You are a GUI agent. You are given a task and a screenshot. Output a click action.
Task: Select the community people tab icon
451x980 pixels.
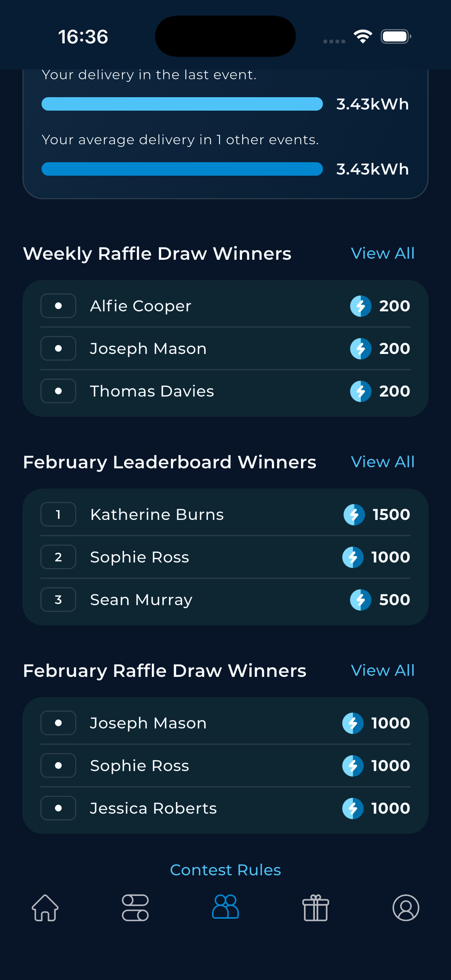pos(225,907)
